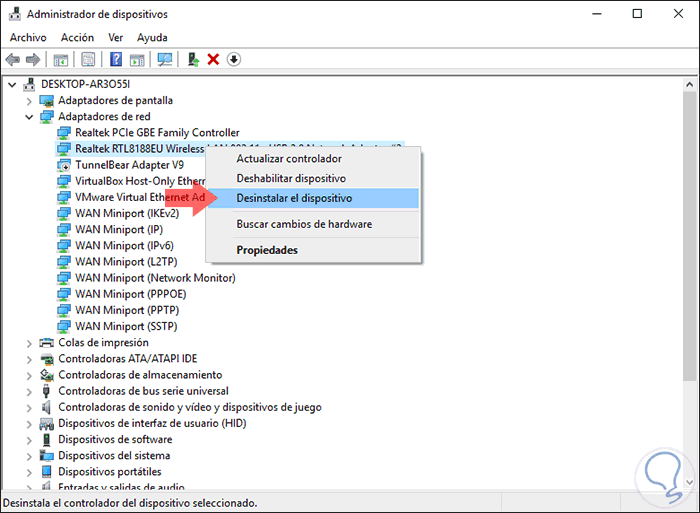
Task: Open the Archivo menu
Action: tap(28, 38)
